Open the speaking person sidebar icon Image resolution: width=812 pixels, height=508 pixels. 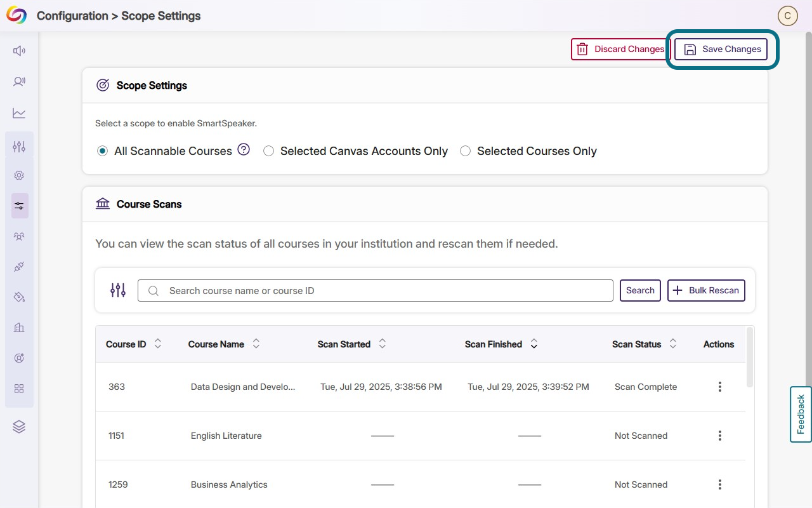point(19,81)
